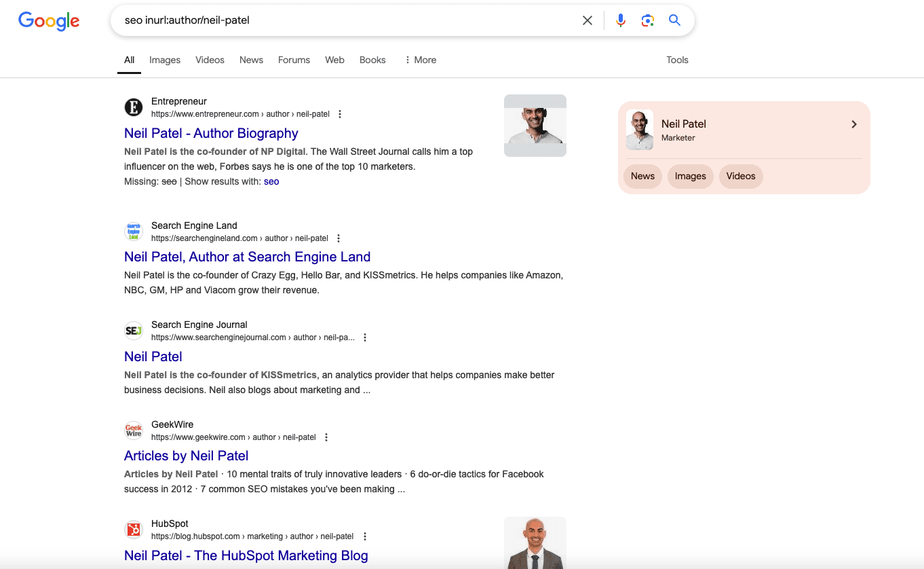Screen dimensions: 924x569
Task: Click Neil Patel thumbnail beside Entrepreneur result
Action: coord(535,126)
